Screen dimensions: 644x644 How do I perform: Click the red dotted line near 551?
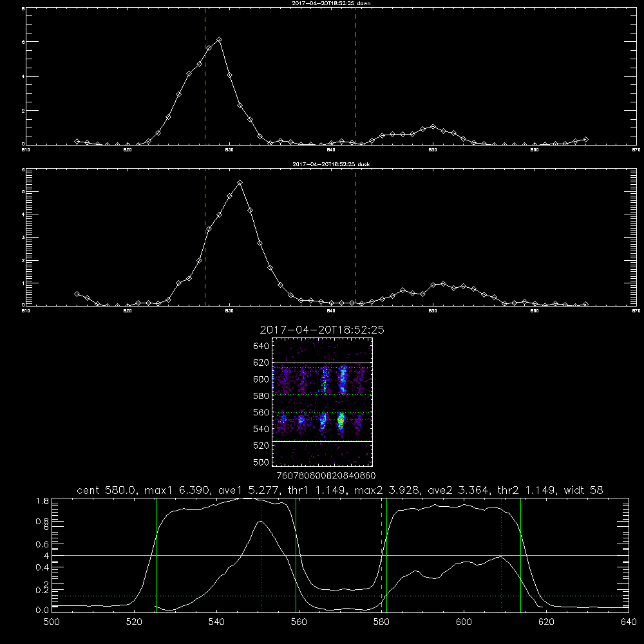[261, 555]
